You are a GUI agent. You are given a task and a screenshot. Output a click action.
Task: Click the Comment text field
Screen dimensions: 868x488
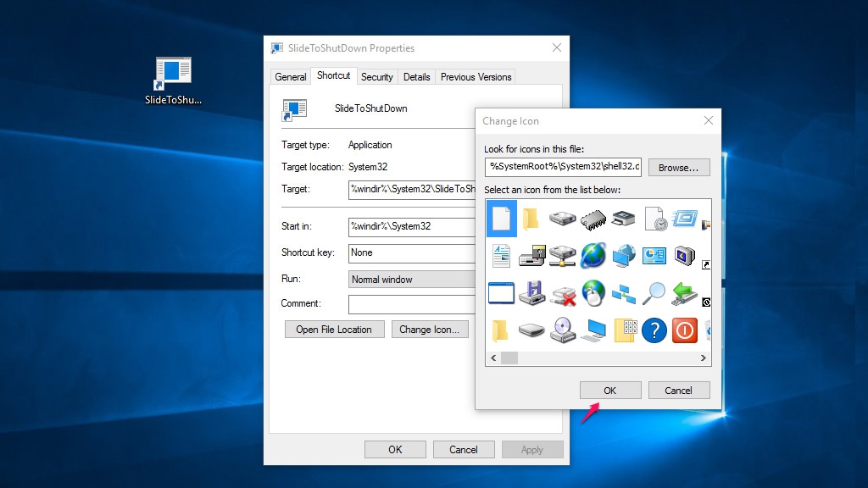click(x=412, y=303)
